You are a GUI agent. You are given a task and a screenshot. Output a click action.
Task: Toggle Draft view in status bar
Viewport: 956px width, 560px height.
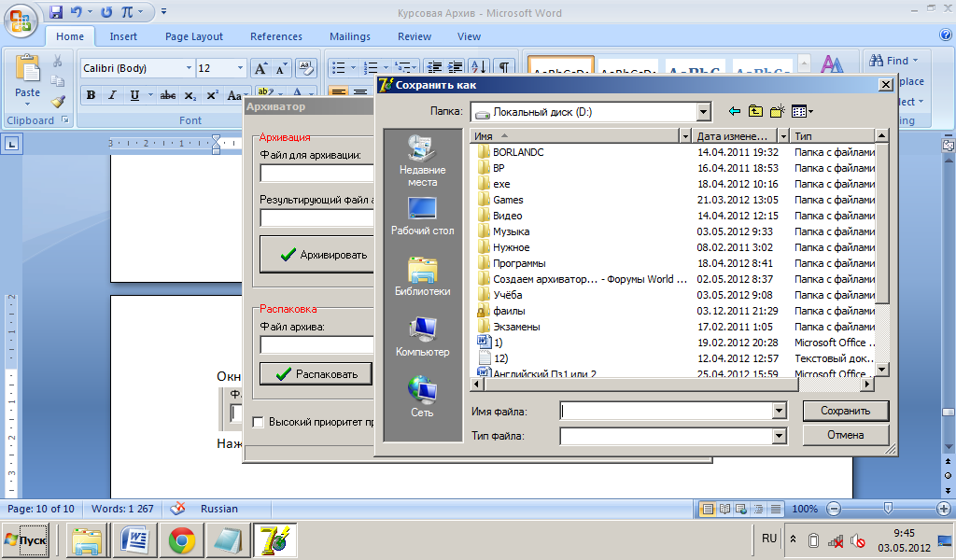[x=776, y=509]
